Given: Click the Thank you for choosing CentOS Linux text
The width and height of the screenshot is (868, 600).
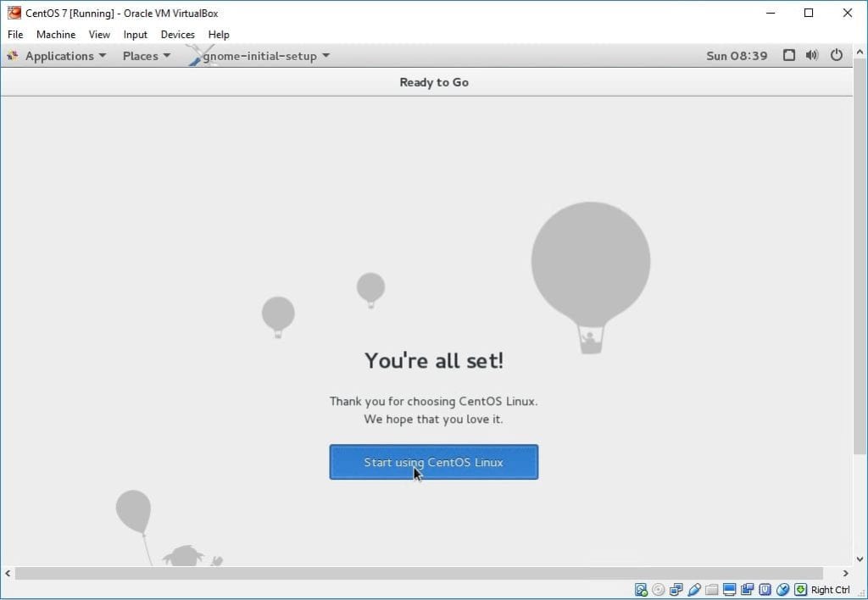Looking at the screenshot, I should 433,402.
